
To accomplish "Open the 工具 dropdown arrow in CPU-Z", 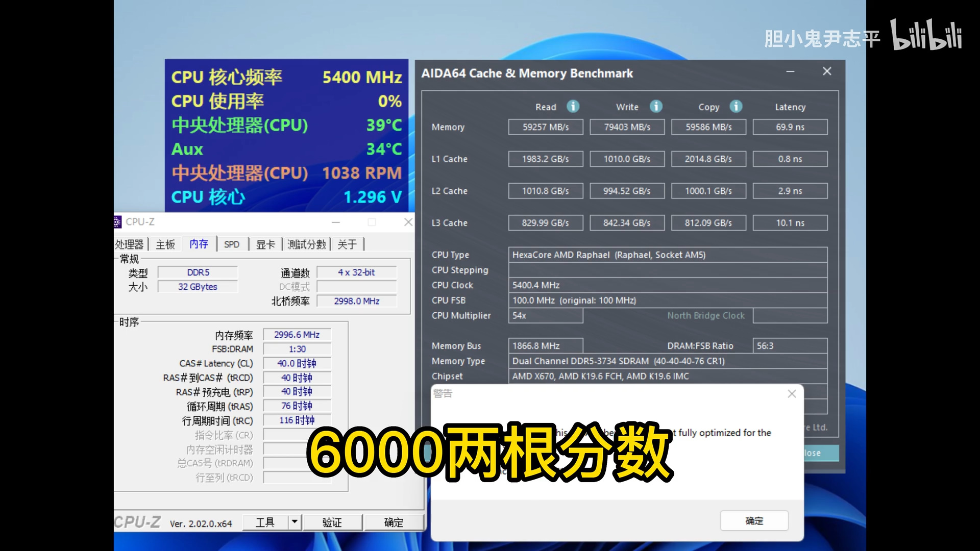I will point(294,522).
